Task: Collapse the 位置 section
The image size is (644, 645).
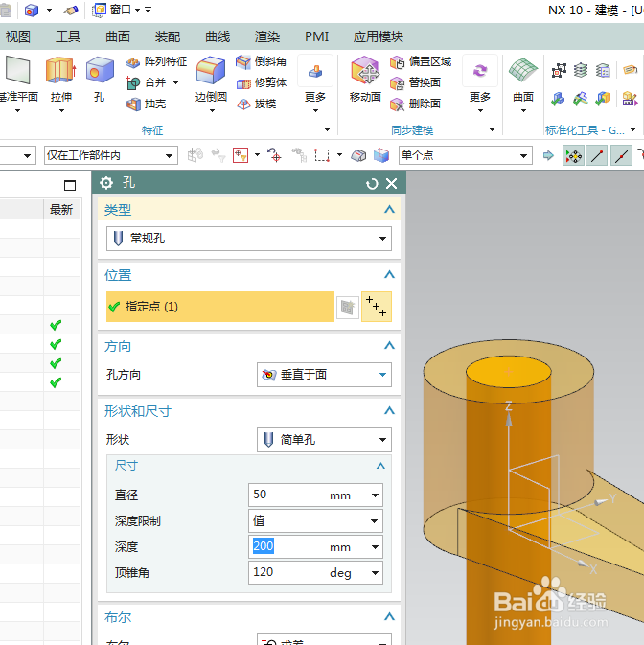Action: 389,275
